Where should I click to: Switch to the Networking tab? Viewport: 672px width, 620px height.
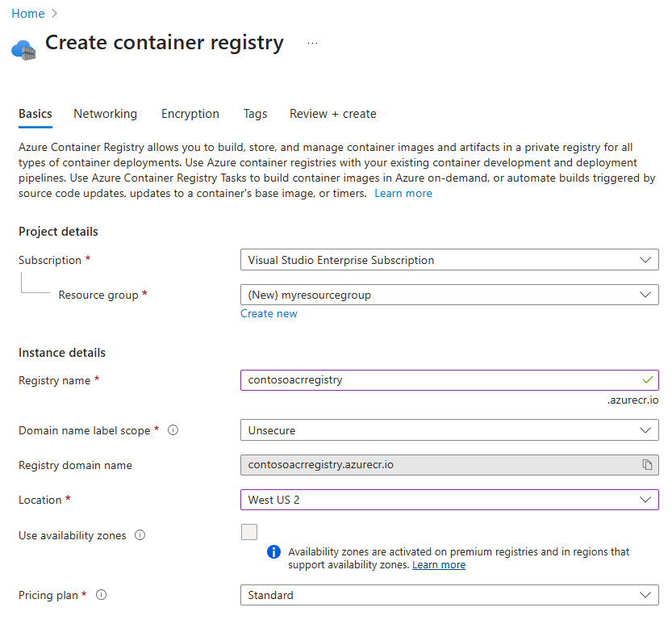105,114
